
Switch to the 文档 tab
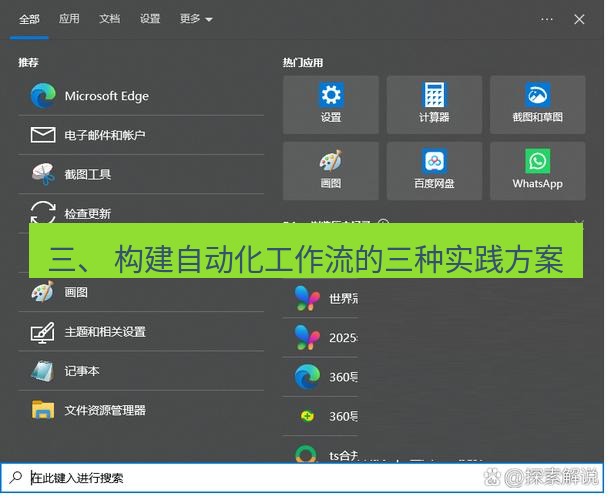pyautogui.click(x=109, y=19)
